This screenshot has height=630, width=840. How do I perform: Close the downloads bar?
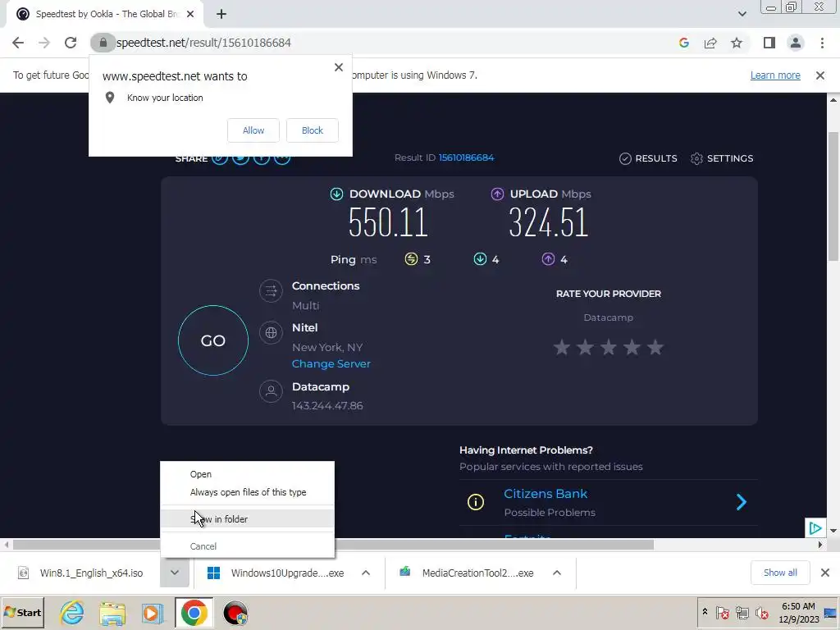pos(825,573)
